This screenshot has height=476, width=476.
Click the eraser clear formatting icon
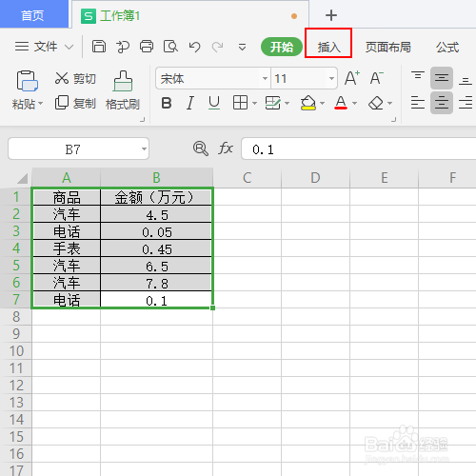(376, 103)
